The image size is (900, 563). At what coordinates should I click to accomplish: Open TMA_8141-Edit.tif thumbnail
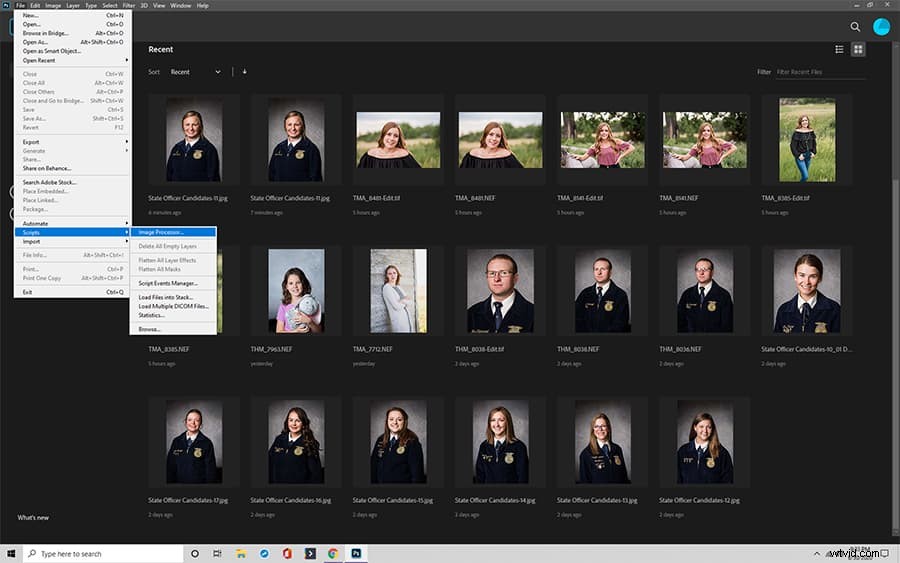(x=602, y=140)
